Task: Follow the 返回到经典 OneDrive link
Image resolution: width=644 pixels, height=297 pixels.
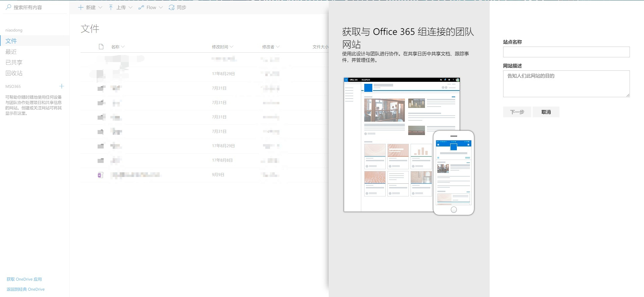Action: point(25,289)
